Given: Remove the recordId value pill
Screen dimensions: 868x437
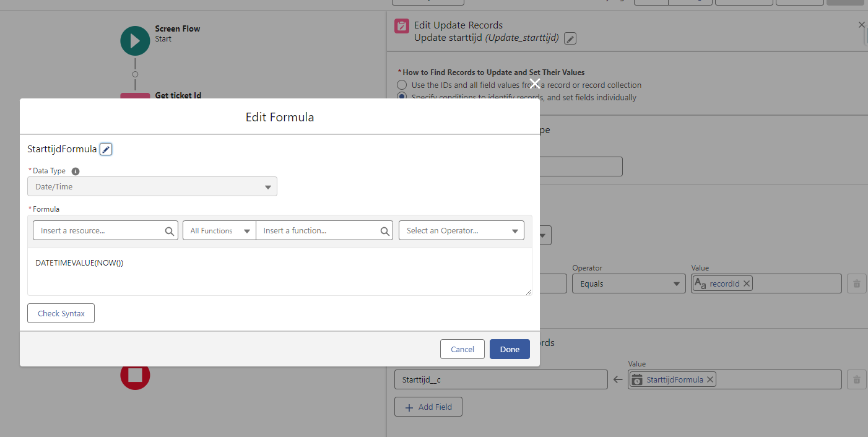Looking at the screenshot, I should pos(747,283).
